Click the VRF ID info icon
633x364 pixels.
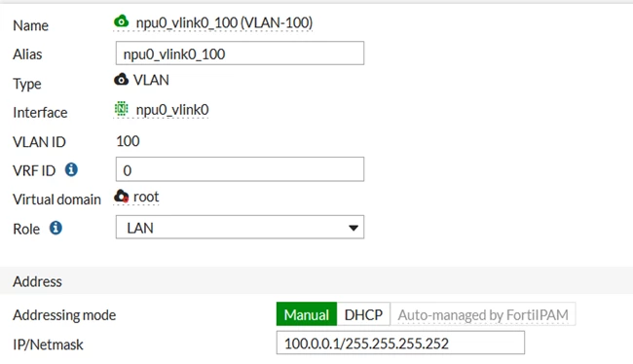(71, 169)
